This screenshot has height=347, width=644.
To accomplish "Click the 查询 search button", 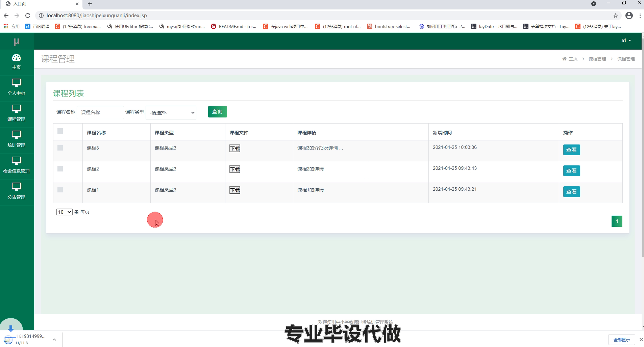I will [x=217, y=112].
